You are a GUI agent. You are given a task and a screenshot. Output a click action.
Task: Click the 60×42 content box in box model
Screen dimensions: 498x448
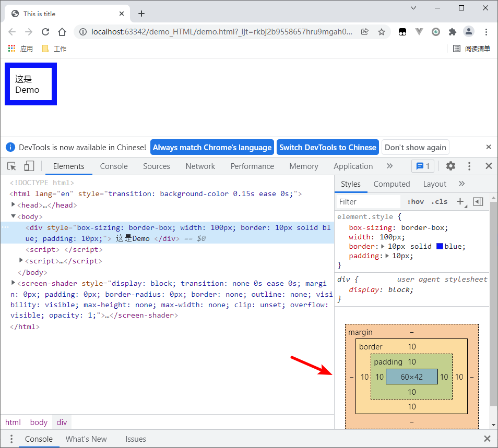click(412, 377)
